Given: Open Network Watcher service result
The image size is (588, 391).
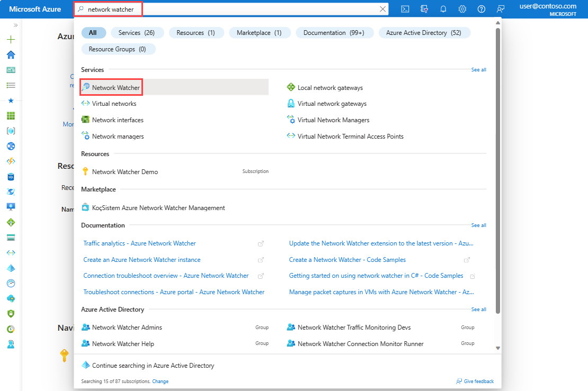Looking at the screenshot, I should coord(115,87).
